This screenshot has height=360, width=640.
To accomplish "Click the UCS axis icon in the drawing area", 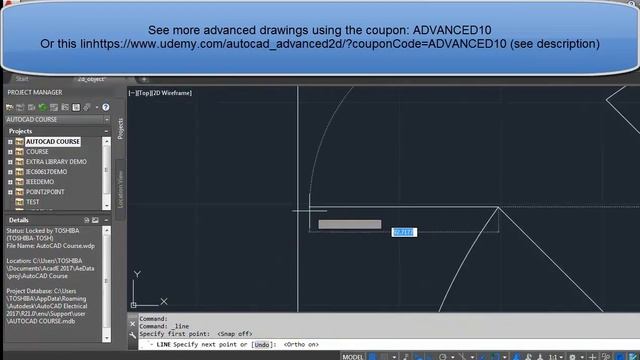I will tap(149, 289).
